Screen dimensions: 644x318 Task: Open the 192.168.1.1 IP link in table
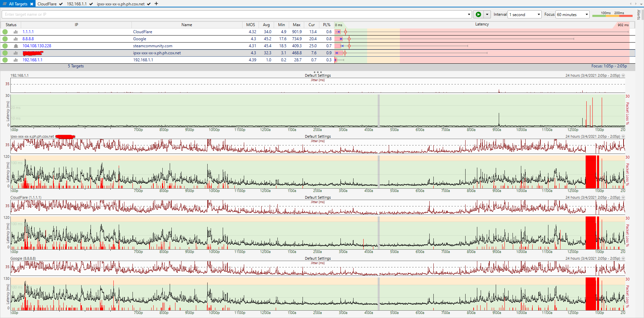[33, 60]
